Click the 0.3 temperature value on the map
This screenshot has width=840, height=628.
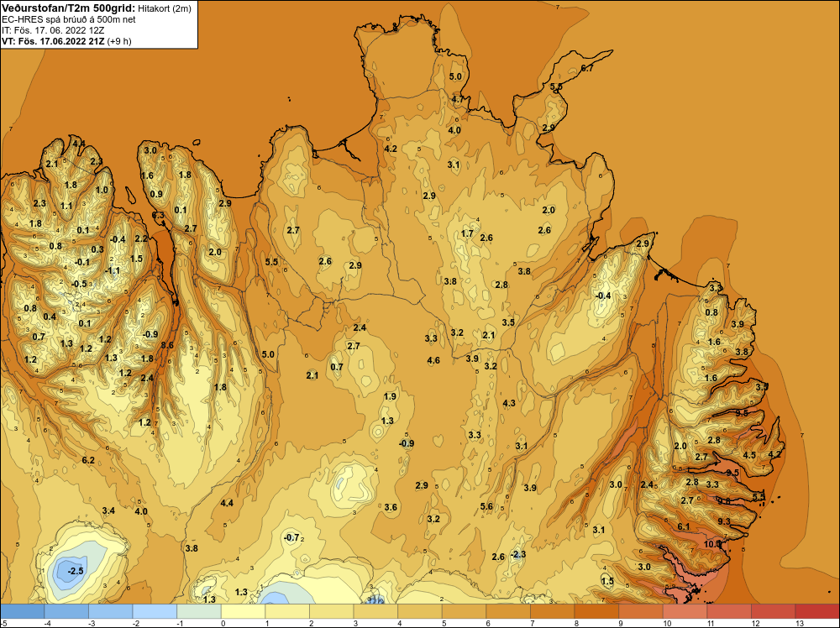click(97, 249)
